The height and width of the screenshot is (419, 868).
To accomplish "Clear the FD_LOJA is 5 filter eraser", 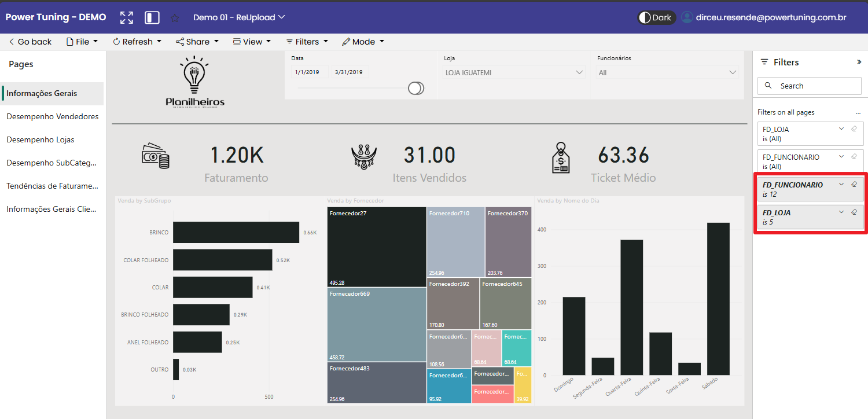I will pyautogui.click(x=854, y=212).
